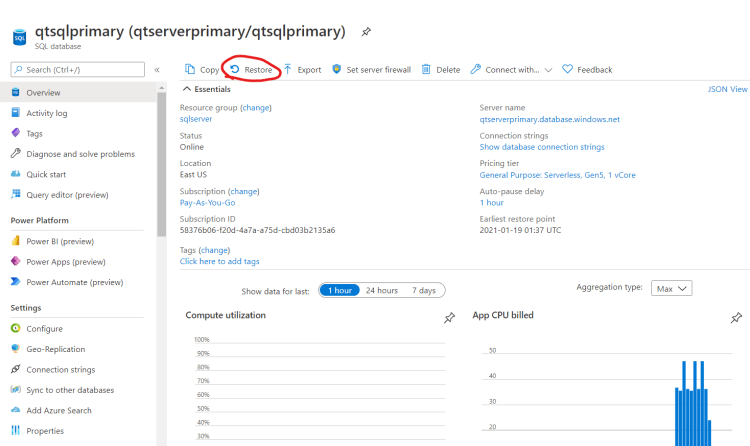The width and height of the screenshot is (750, 446).
Task: Click the Connection strings plug icon
Action: pos(16,369)
